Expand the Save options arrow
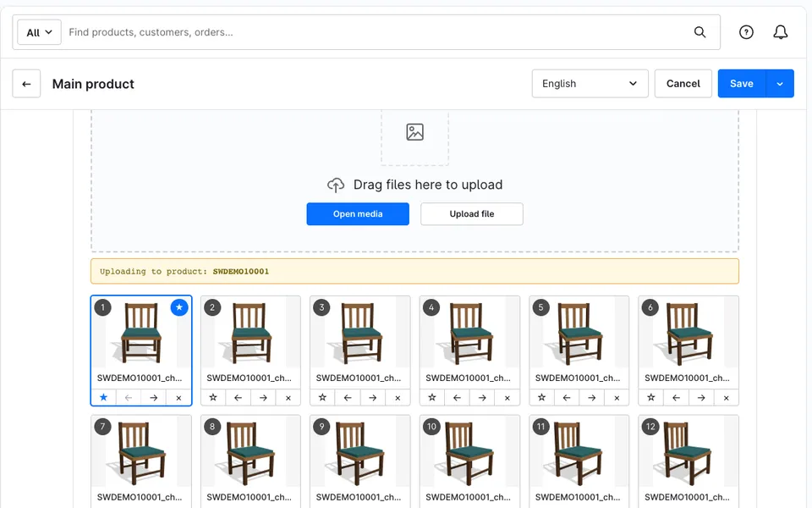812x508 pixels. (x=780, y=84)
